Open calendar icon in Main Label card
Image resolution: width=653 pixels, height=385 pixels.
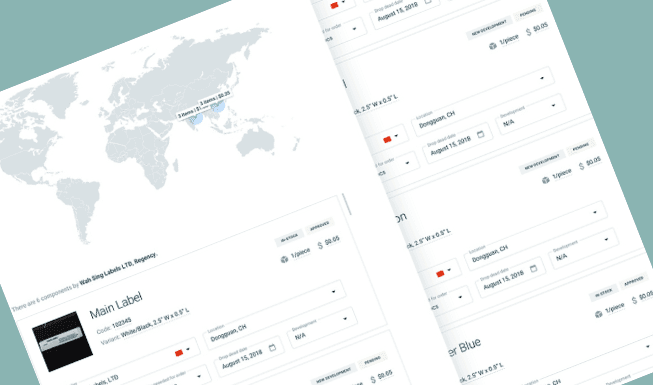tap(272, 348)
